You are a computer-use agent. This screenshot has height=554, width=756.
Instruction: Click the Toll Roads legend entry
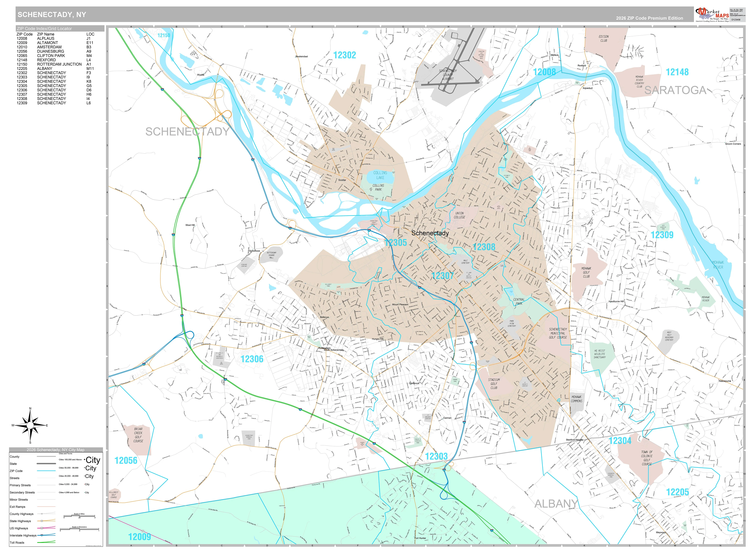click(x=32, y=543)
